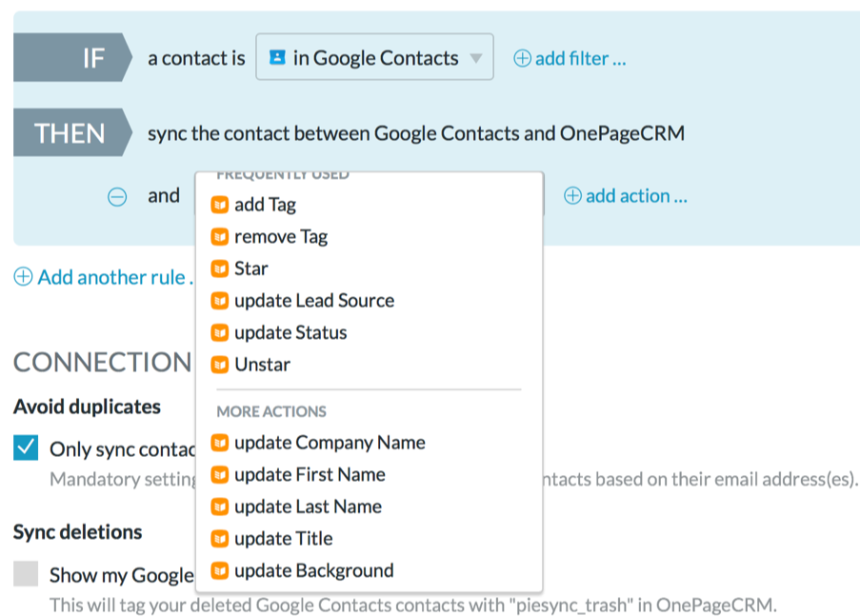This screenshot has height=616, width=860.
Task: Click the Avoid duplicates heading
Action: [88, 407]
